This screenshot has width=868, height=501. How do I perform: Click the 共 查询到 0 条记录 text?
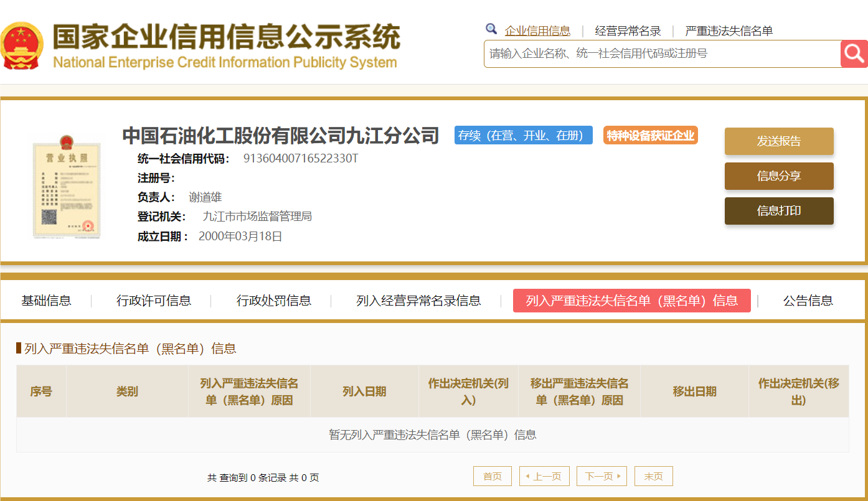point(247,478)
